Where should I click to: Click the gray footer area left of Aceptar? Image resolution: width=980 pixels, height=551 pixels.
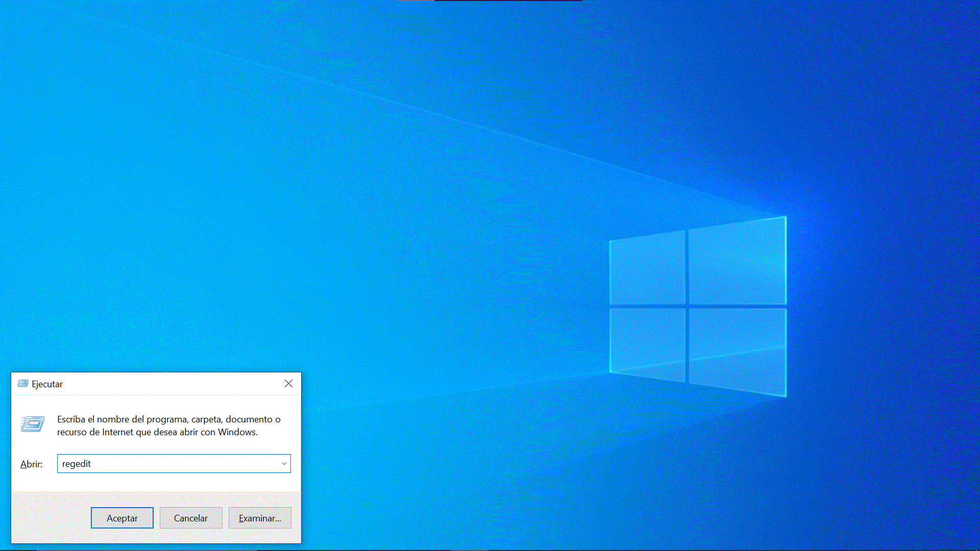[51, 518]
